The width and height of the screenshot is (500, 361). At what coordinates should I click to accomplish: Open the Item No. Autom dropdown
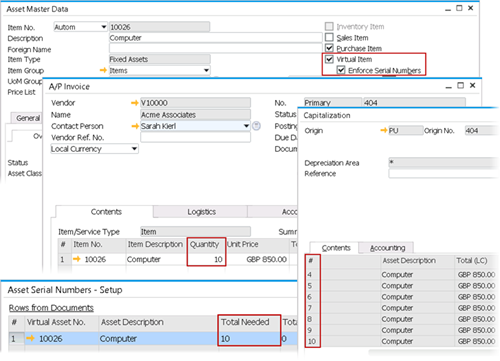[x=104, y=27]
